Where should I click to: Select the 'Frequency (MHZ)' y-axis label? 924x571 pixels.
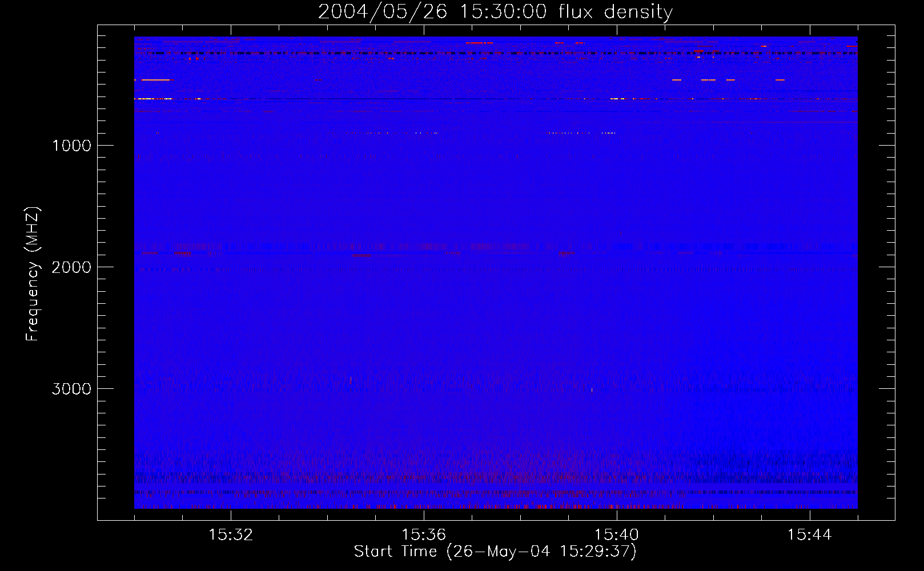(x=33, y=274)
